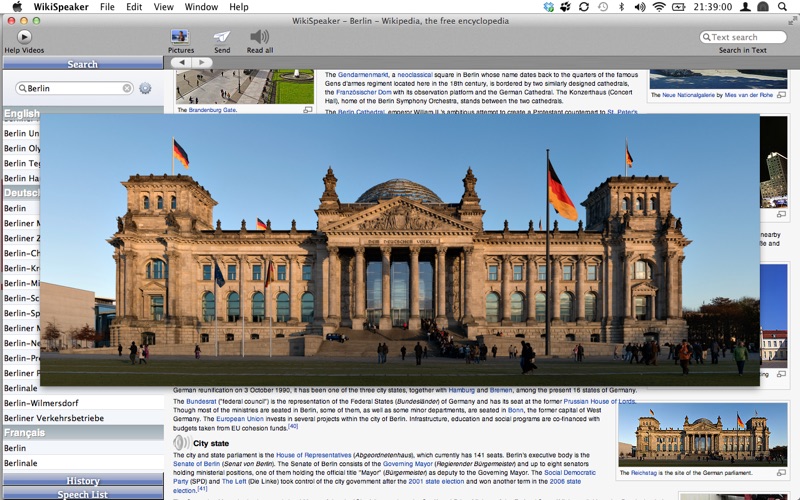Open search settings gear icon
This screenshot has height=500, width=800.
pos(145,88)
